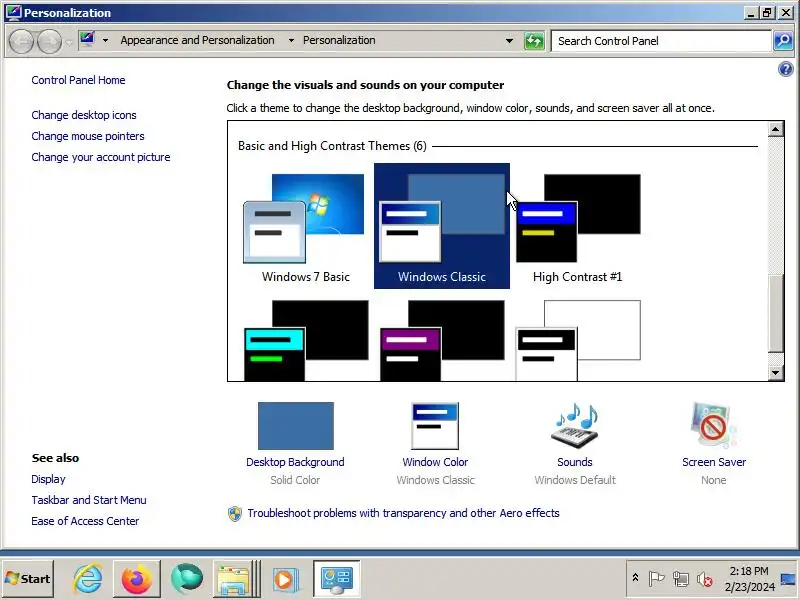The height and width of the screenshot is (600, 800).
Task: Open Ease of Access Center
Action: coord(85,521)
